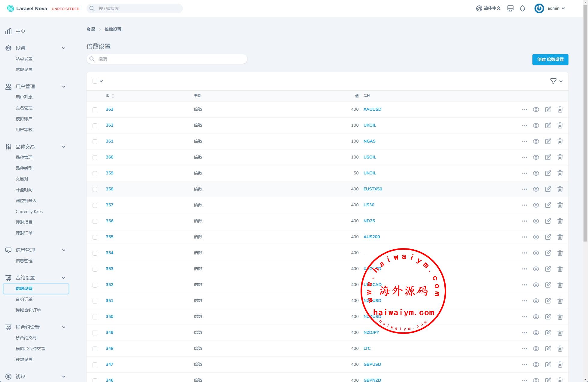Image resolution: width=588 pixels, height=382 pixels.
Task: Open the XAUUSD link in row 363
Action: point(372,109)
